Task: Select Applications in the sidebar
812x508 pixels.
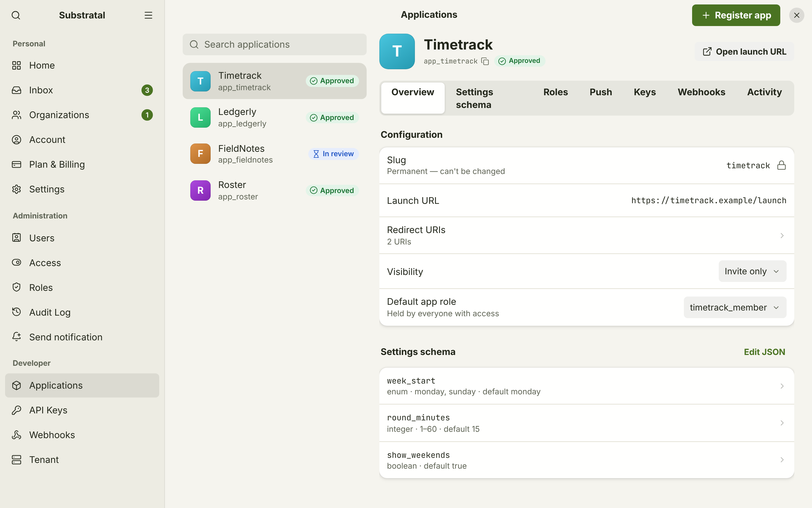Action: (x=82, y=385)
